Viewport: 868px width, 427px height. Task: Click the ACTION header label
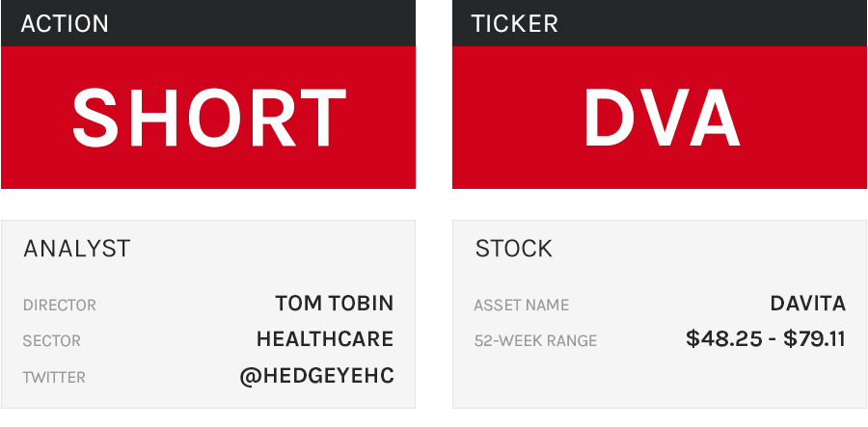click(x=65, y=23)
